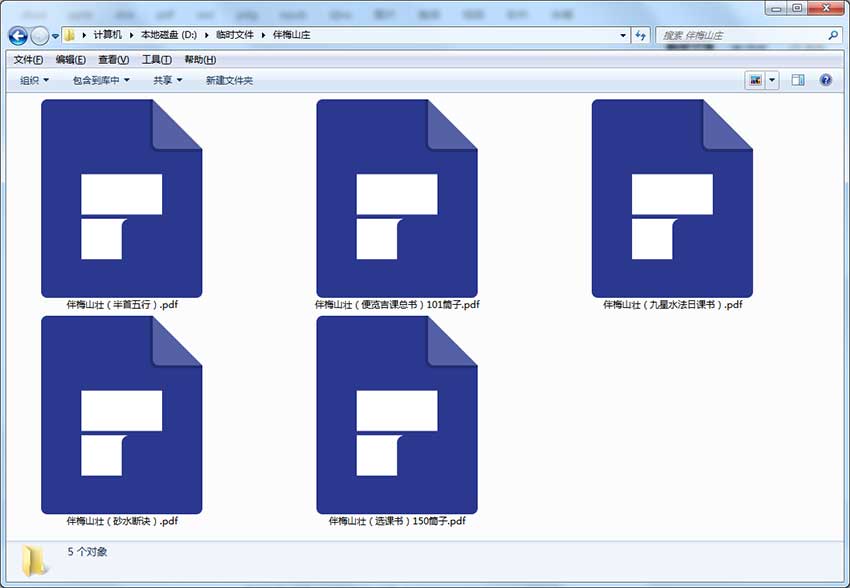This screenshot has height=588, width=850.
Task: Click the folder icon in details pane
Action: click(x=34, y=560)
